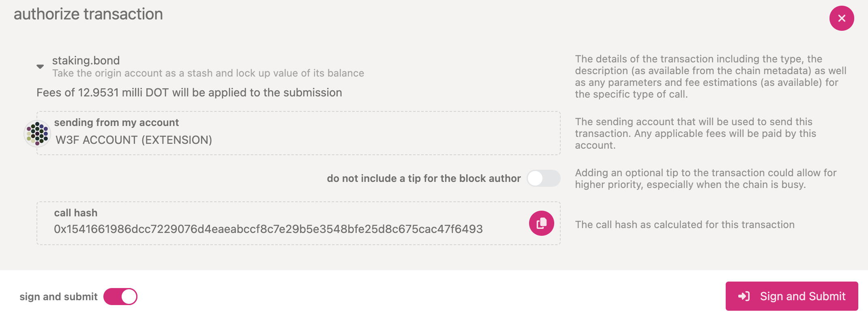Screen dimensions: 868x316
Task: Click the call hash help text
Action: coord(685,224)
